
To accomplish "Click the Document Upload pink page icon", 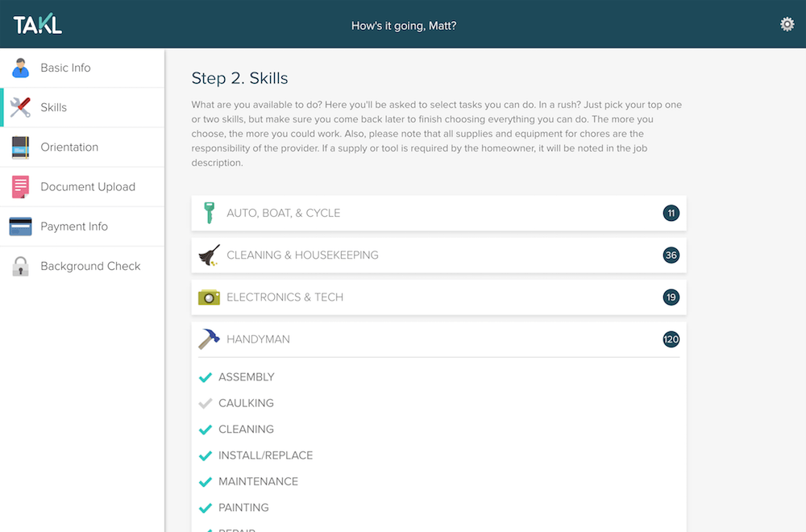I will 21,187.
